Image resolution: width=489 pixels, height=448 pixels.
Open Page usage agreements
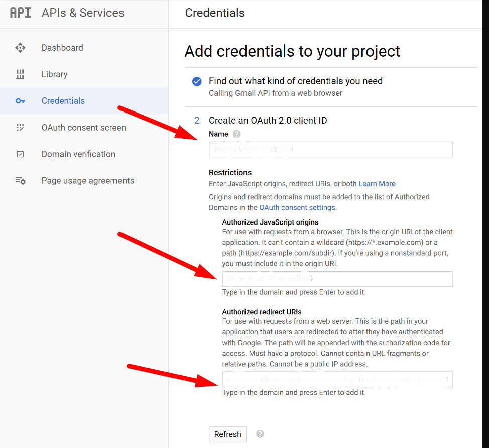pos(88,181)
